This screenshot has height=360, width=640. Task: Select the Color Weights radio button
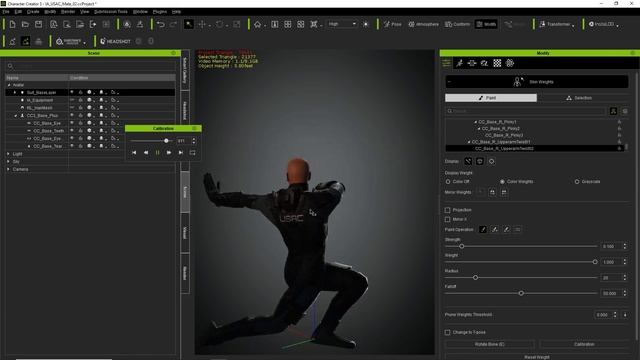[x=502, y=182]
